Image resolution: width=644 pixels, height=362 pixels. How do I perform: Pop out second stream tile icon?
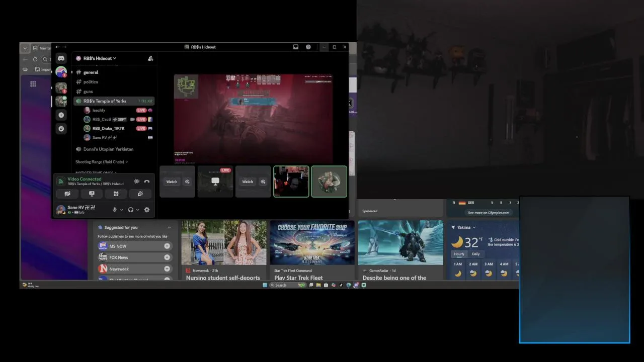click(263, 182)
